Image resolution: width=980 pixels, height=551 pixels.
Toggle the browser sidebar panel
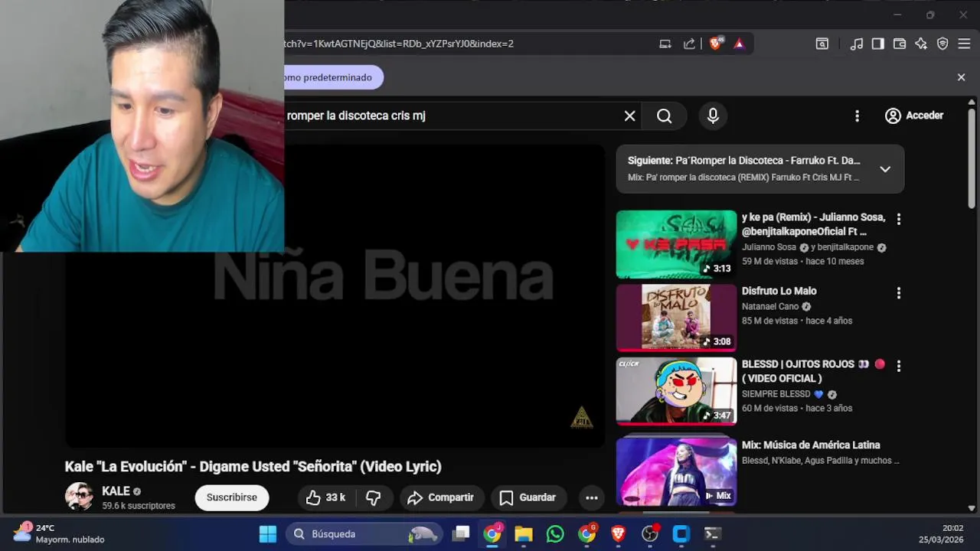(x=878, y=44)
